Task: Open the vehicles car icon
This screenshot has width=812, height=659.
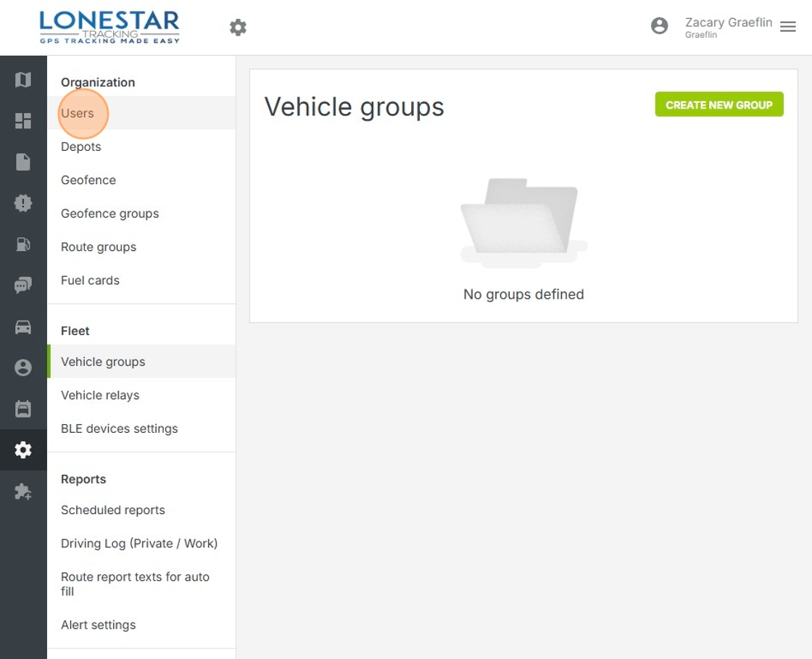Action: click(x=23, y=327)
